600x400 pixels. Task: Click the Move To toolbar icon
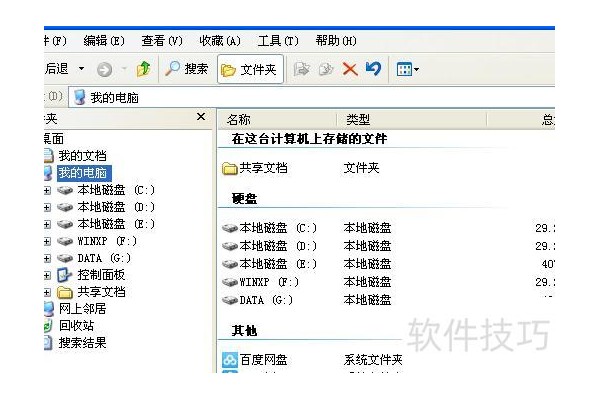tap(302, 69)
